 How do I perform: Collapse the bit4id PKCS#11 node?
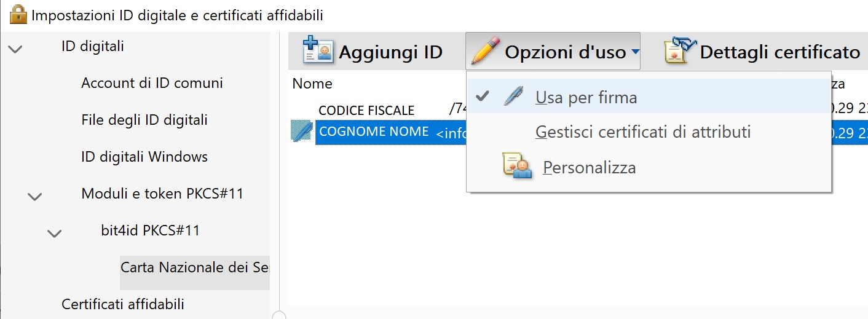[x=55, y=234]
